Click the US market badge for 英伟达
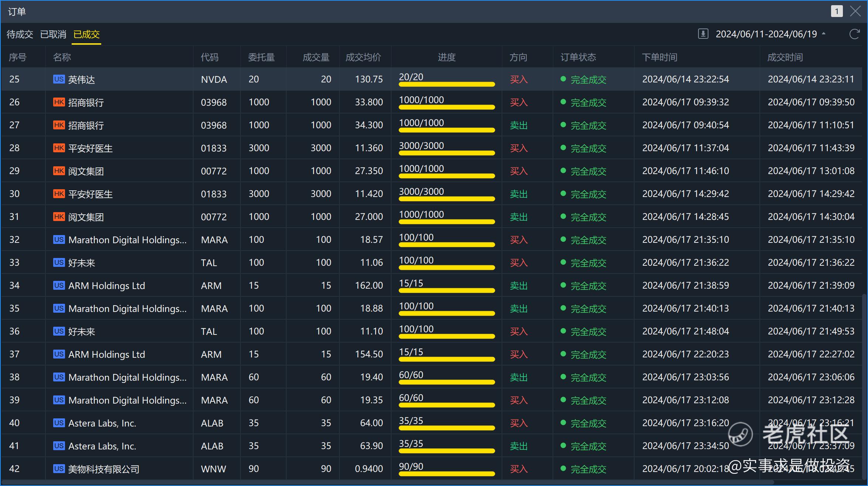868x486 pixels. pyautogui.click(x=59, y=79)
